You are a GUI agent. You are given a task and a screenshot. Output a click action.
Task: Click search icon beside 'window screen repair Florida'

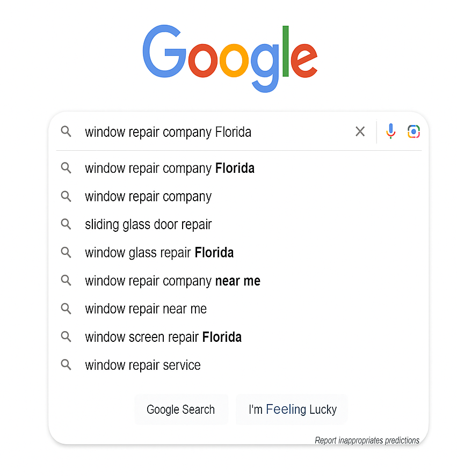click(x=66, y=337)
